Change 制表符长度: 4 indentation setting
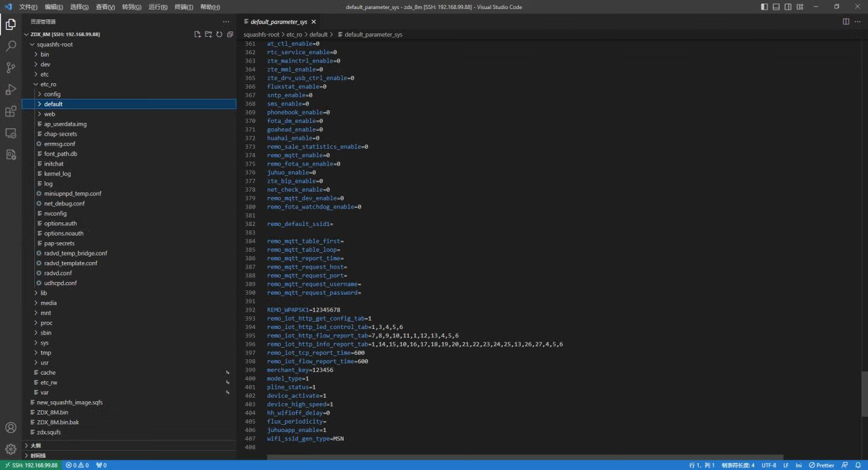Viewport: 868px width, 470px height. click(x=738, y=465)
